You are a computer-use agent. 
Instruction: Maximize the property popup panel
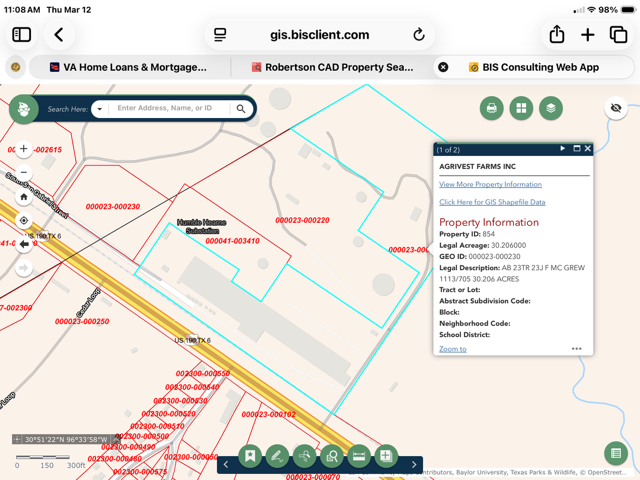576,149
